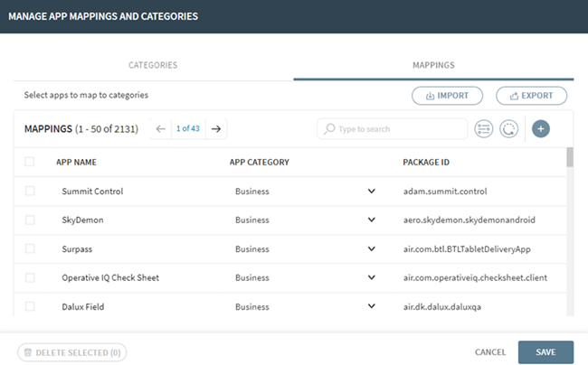This screenshot has width=588, height=365.
Task: Select the Summit Control row checkbox
Action: coord(30,191)
